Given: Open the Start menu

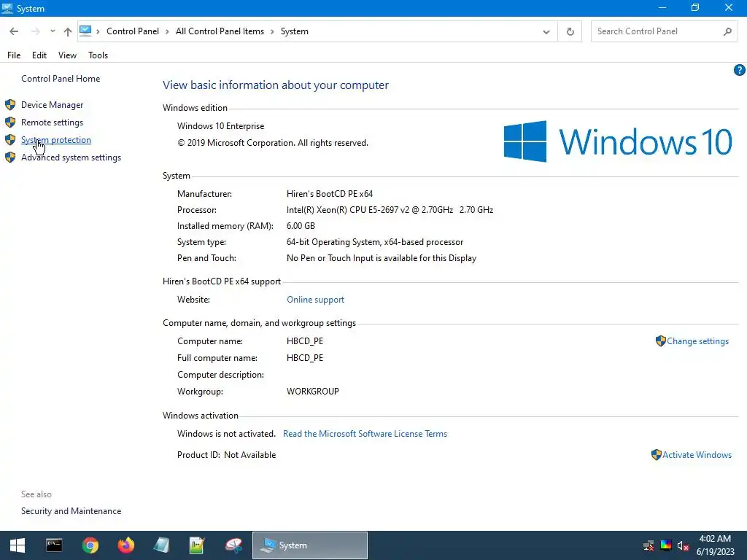Looking at the screenshot, I should 18,545.
